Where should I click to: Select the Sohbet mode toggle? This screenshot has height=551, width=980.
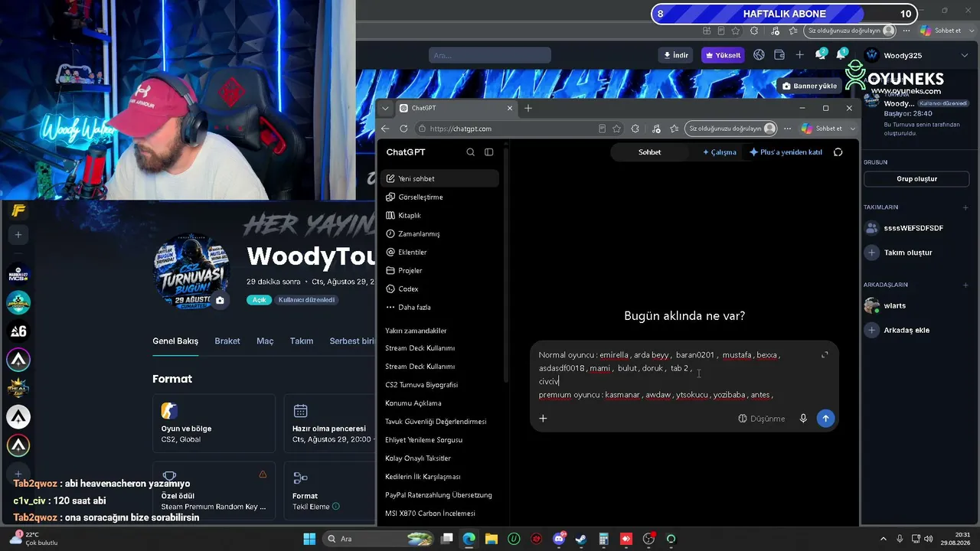click(649, 152)
